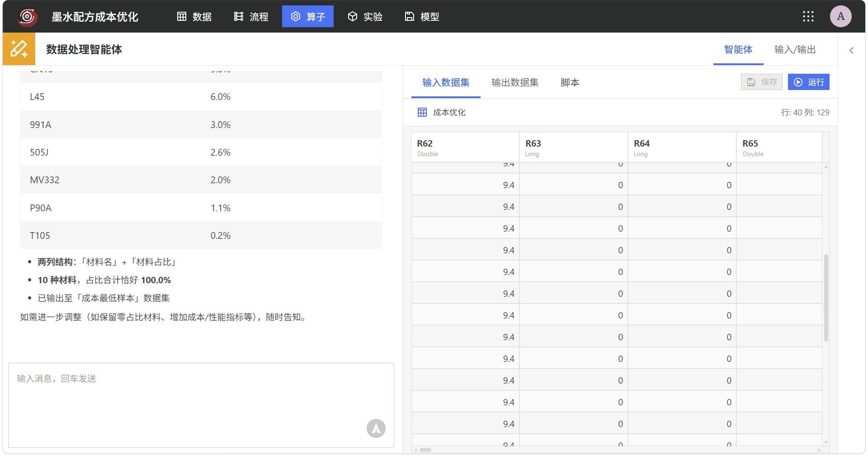The height and width of the screenshot is (456, 868).
Task: Focus the message input box
Action: pyautogui.click(x=201, y=405)
